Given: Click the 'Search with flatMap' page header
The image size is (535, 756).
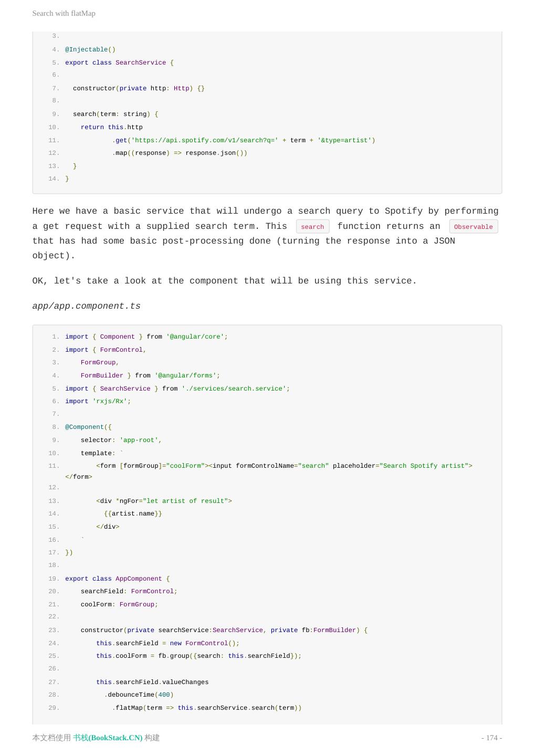Looking at the screenshot, I should click(64, 13).
